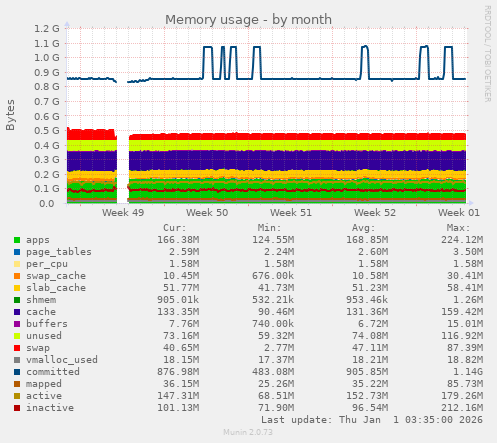Click the '1.2 G' y-axis label

point(47,29)
